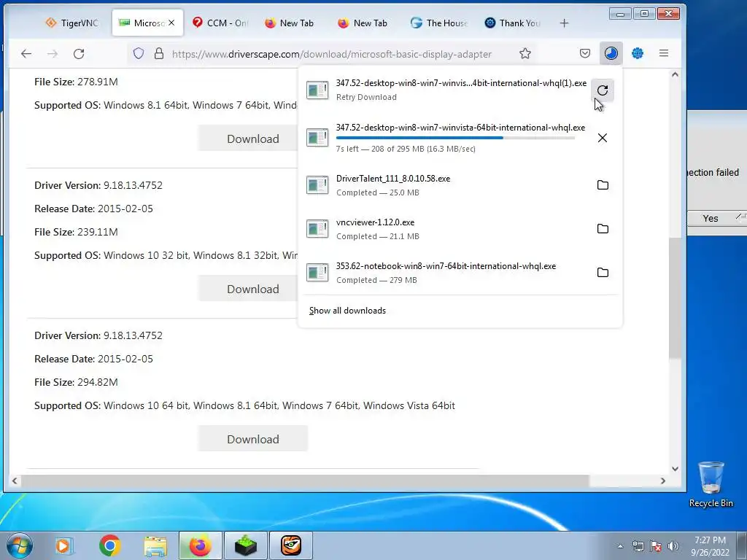
Task: Click the volume speaker tray icon
Action: click(x=673, y=546)
